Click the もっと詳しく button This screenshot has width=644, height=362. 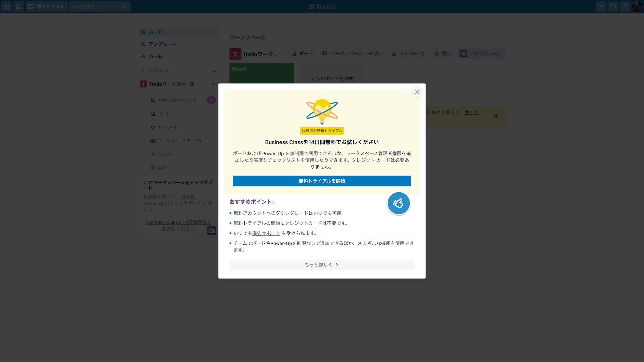[x=322, y=265]
